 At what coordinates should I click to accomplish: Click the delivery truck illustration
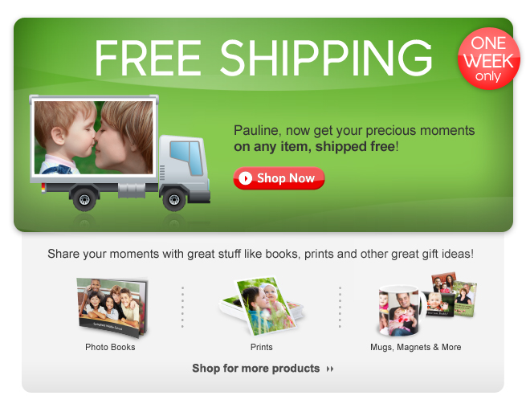(x=120, y=153)
